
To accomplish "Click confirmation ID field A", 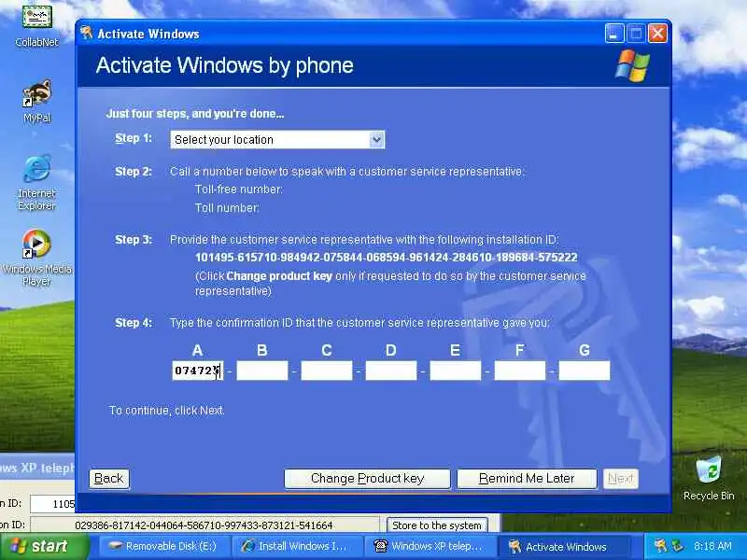I will pos(198,371).
